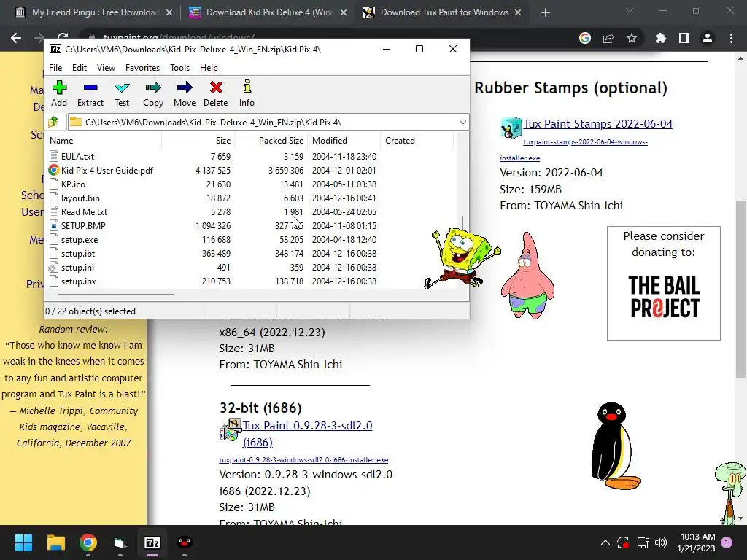Sort files by Name column

tap(104, 141)
